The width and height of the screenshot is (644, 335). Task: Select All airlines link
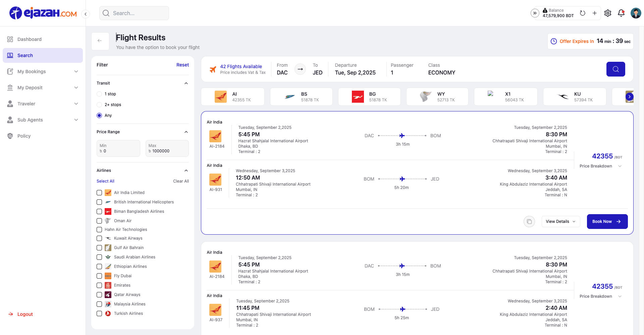pos(105,181)
